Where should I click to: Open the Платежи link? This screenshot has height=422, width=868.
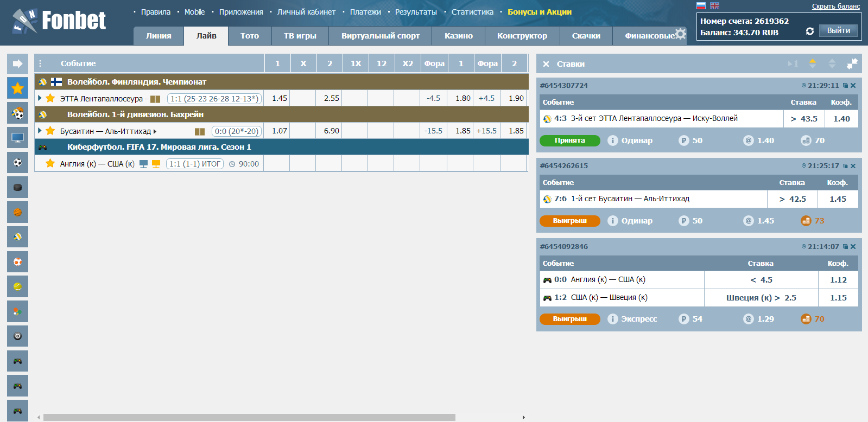[365, 12]
